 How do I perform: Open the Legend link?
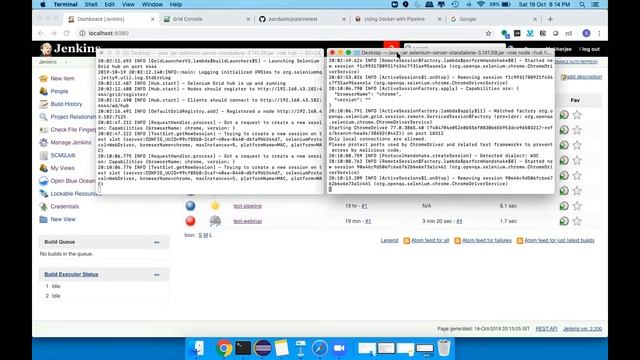point(389,241)
